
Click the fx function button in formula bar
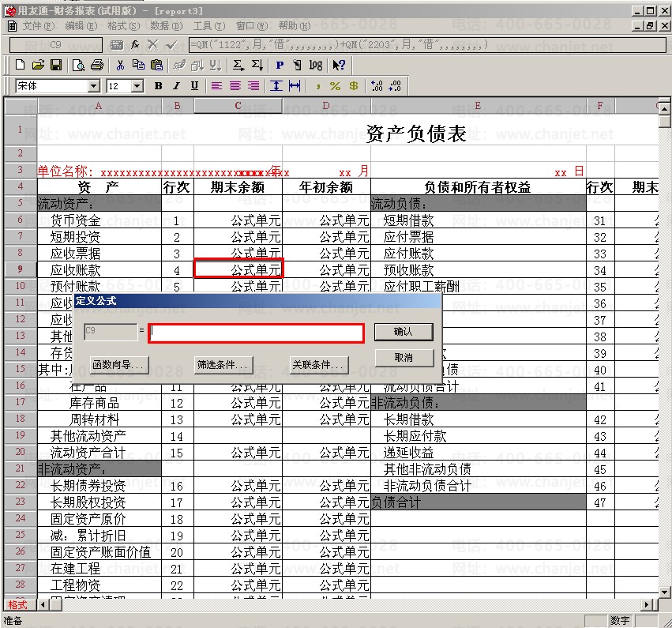[x=135, y=45]
